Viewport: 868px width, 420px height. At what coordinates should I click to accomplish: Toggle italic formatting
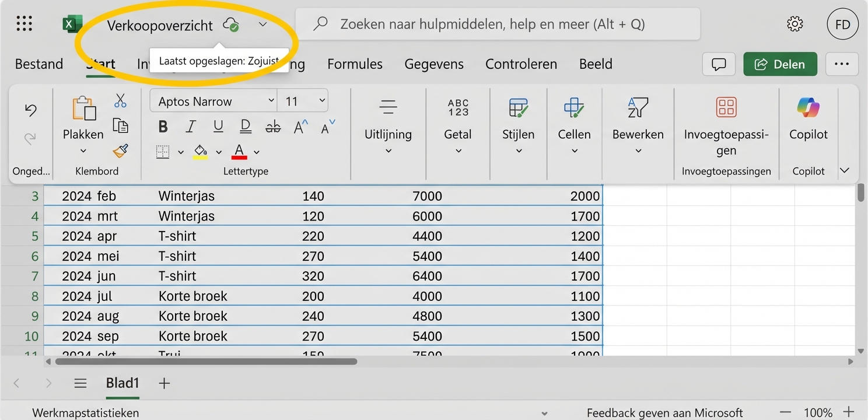tap(191, 126)
